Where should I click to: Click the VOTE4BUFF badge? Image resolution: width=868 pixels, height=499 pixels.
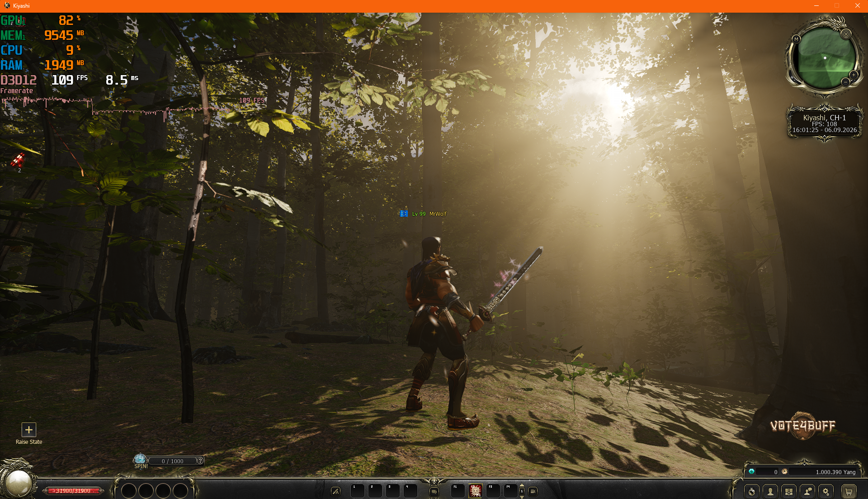(x=803, y=426)
